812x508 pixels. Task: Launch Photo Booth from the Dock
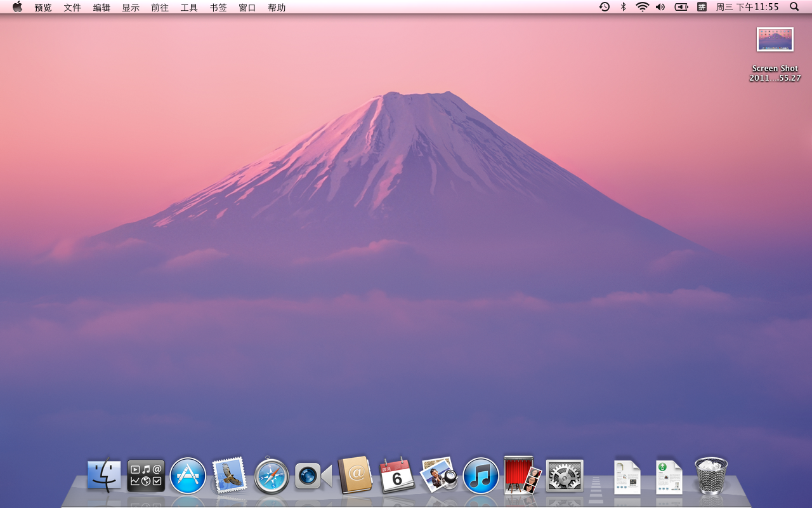point(522,475)
